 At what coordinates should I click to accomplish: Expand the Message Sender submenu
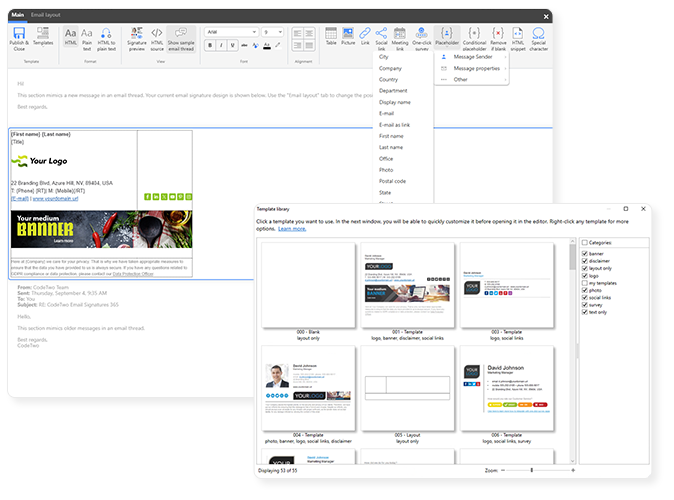472,57
